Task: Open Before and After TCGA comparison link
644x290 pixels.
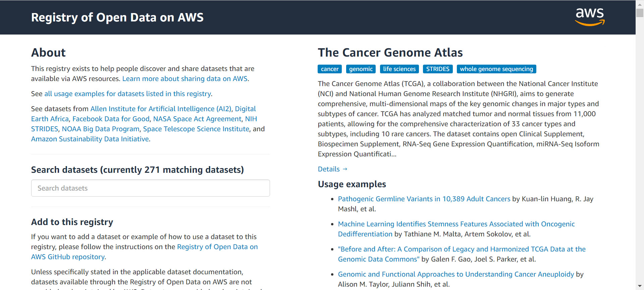Action: point(462,249)
